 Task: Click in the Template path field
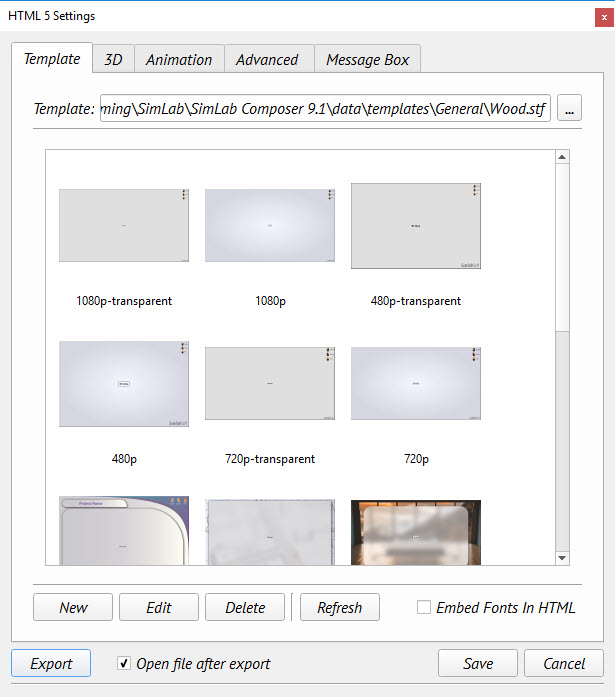(x=325, y=109)
